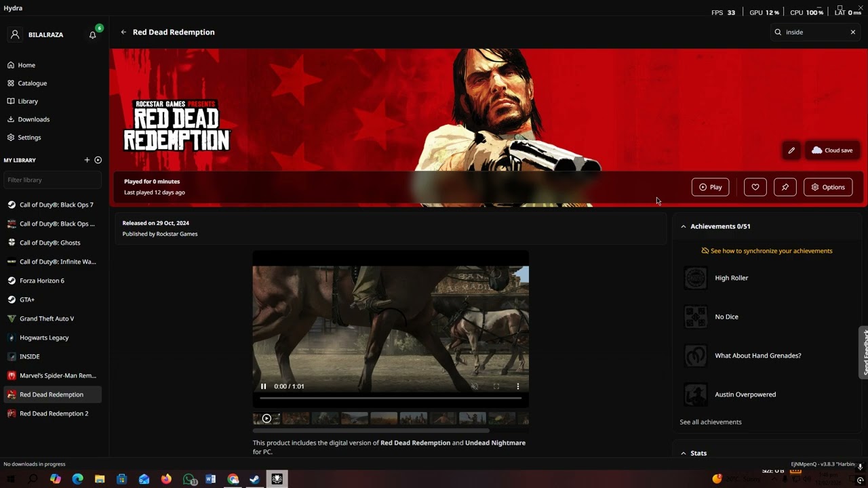Select Red Dead Redemption 2 in the library
The height and width of the screenshot is (488, 868).
[53, 413]
